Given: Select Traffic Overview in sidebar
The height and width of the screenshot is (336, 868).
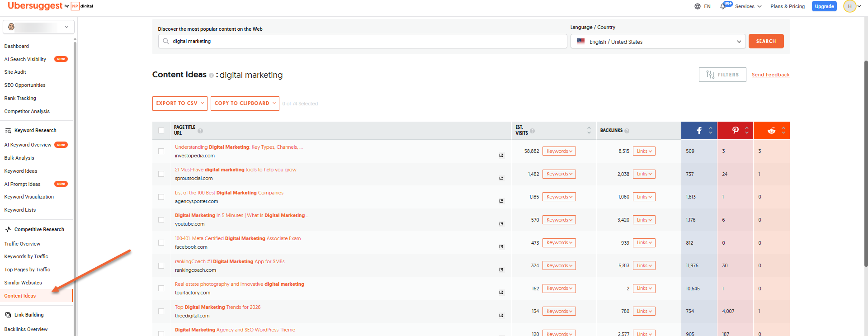Looking at the screenshot, I should coord(22,244).
